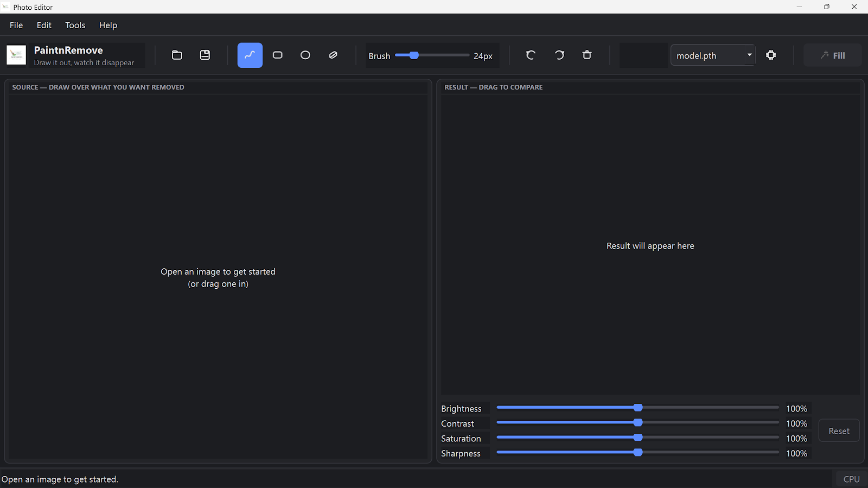Click the save image icon

(205, 55)
